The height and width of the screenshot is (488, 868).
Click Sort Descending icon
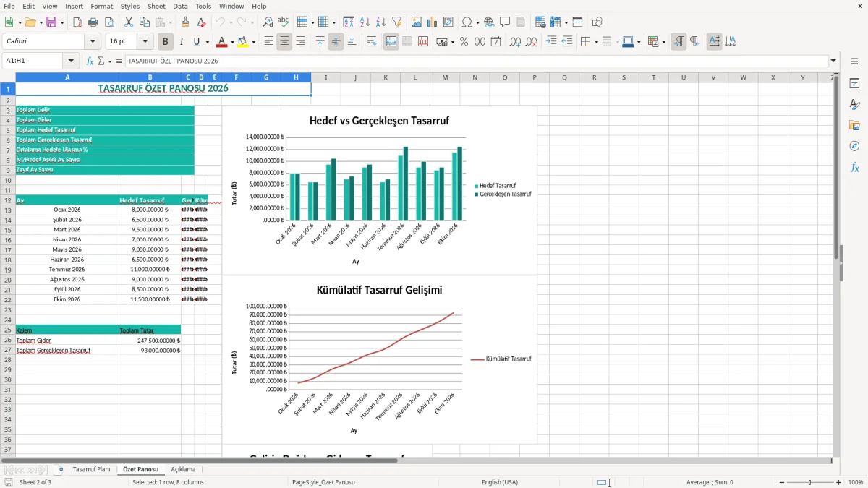380,22
